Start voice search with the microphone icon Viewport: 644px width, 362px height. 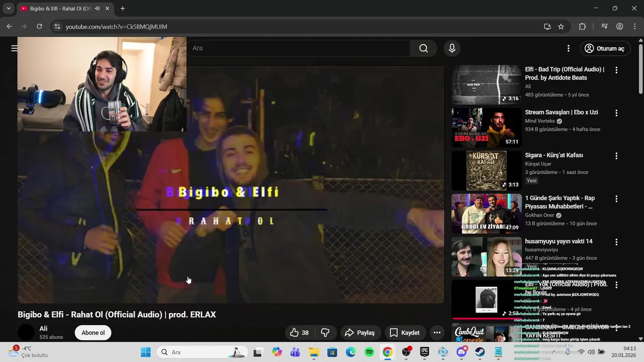(452, 48)
